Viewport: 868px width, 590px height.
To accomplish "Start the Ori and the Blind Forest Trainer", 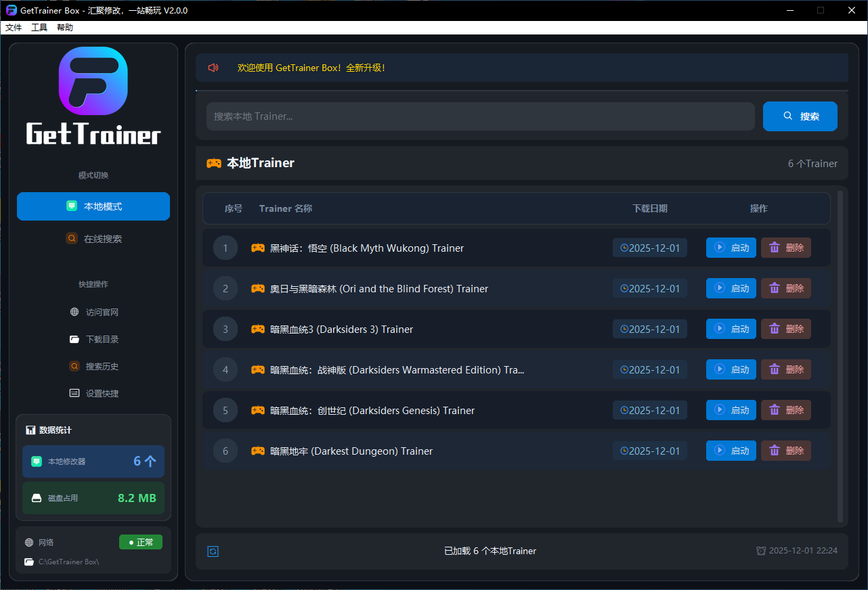I will (731, 289).
